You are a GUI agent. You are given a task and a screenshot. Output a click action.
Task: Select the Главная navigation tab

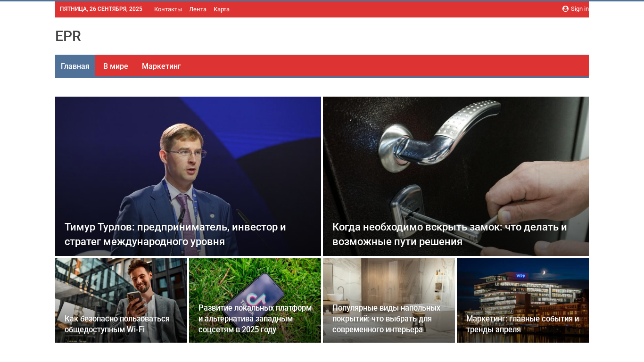[x=75, y=66]
